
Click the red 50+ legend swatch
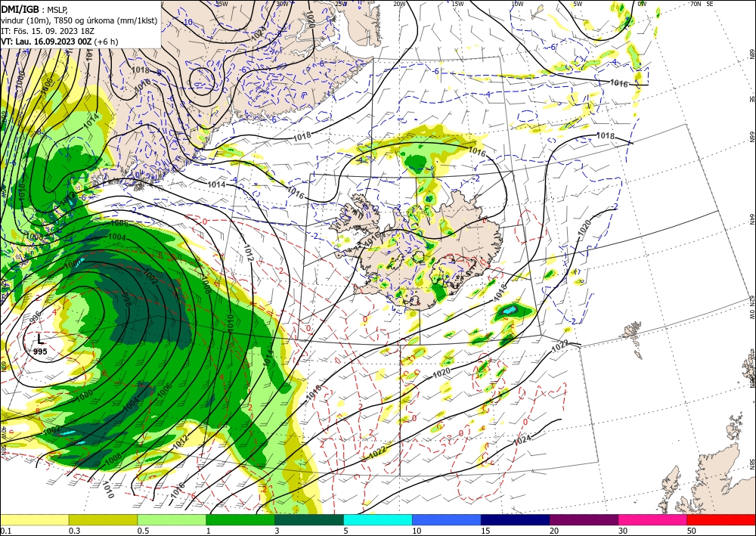721,519
